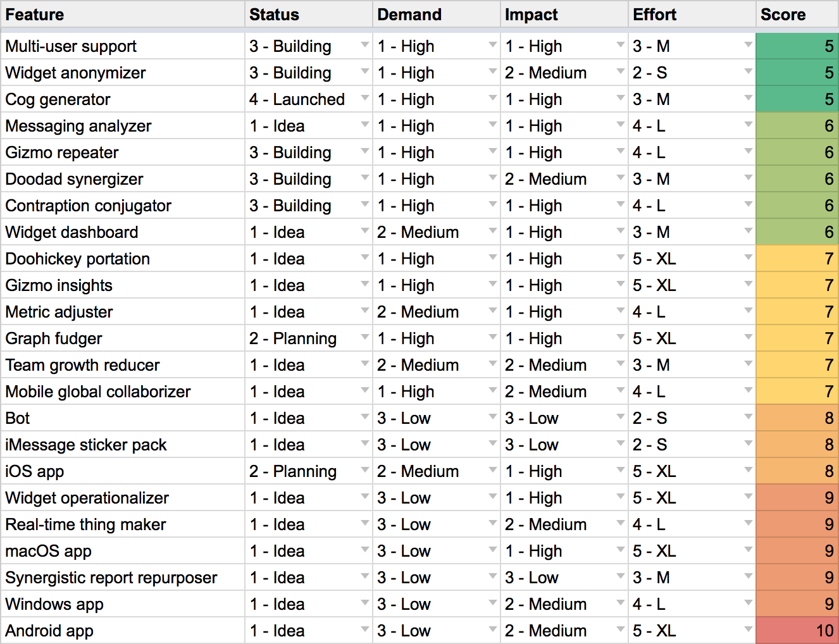Screen dimensions: 839x644
Task: Open Status dropdown for Graph fudger
Action: 364,338
